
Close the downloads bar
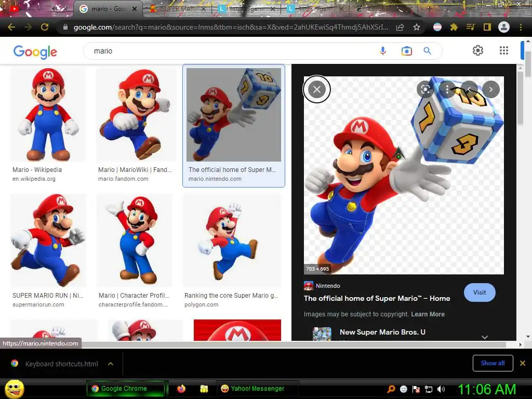click(523, 363)
